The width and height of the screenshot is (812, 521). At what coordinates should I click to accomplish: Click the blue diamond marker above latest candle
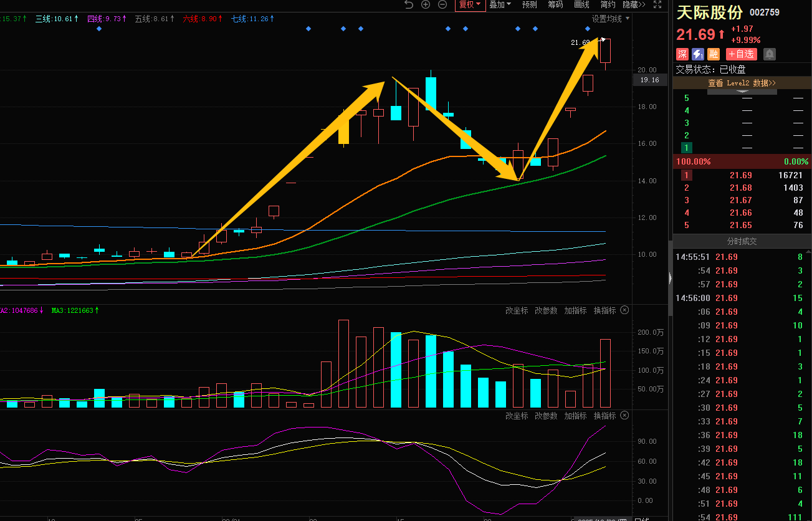(588, 29)
